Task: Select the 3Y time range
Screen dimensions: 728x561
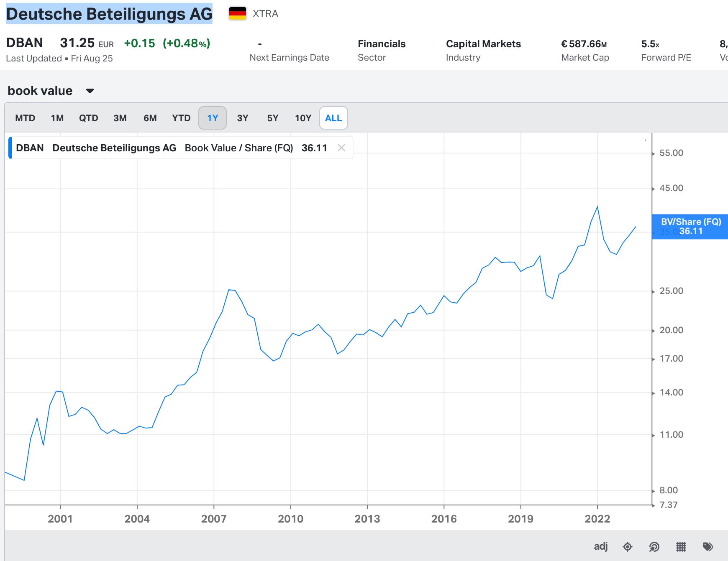Action: coord(243,118)
